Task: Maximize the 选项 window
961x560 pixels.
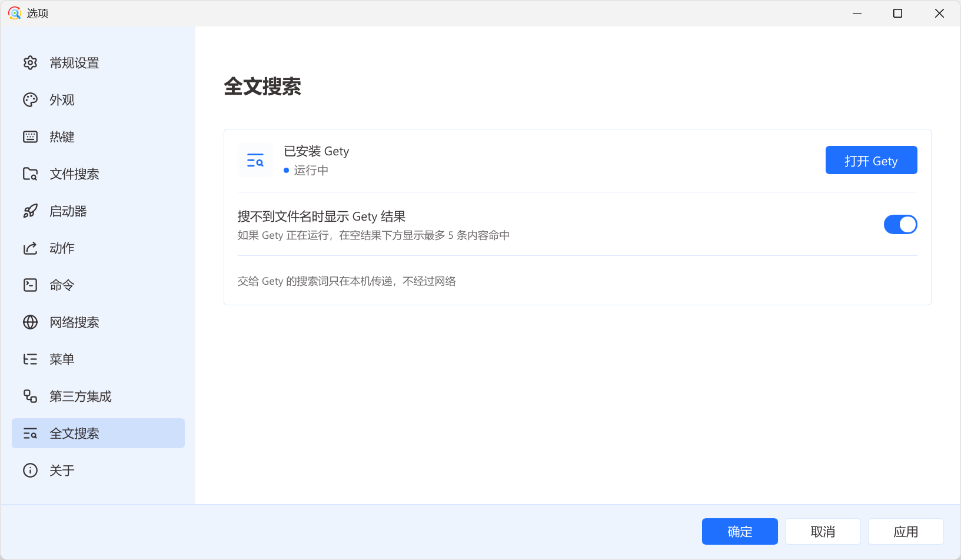Action: click(898, 13)
